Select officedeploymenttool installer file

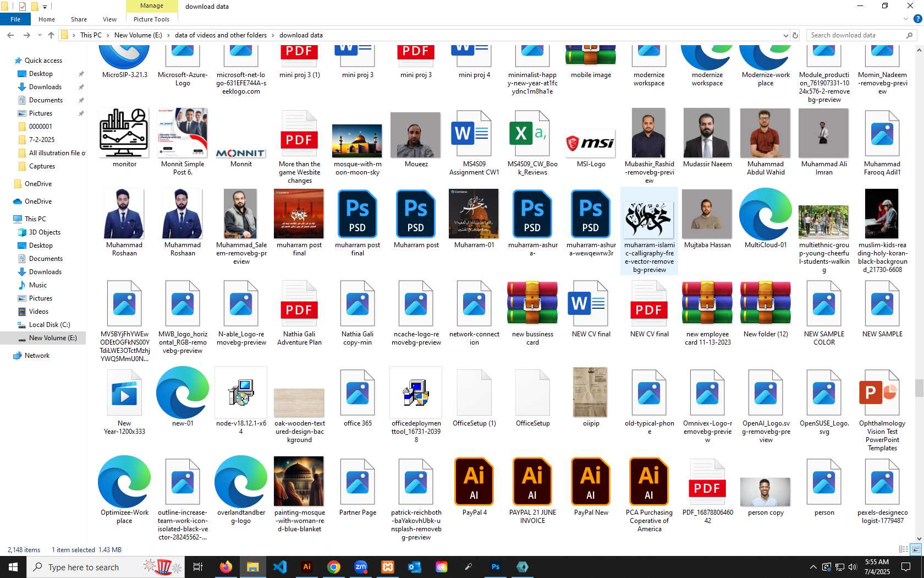point(416,392)
